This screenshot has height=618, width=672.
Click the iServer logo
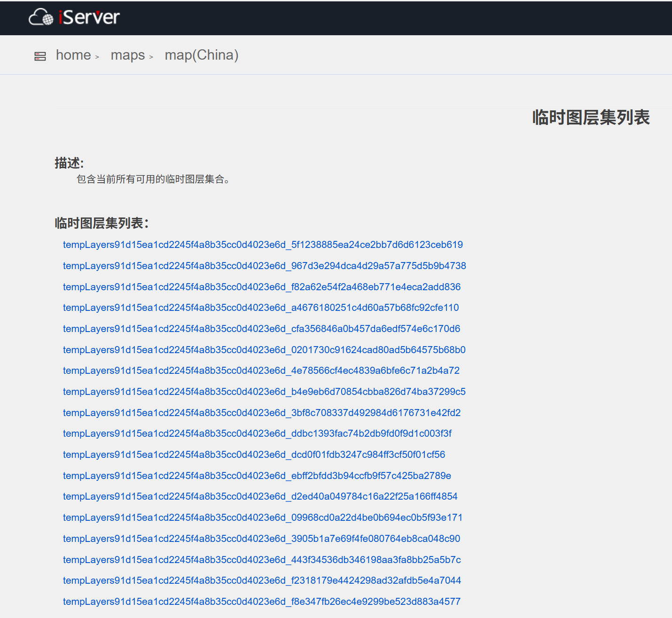[74, 17]
